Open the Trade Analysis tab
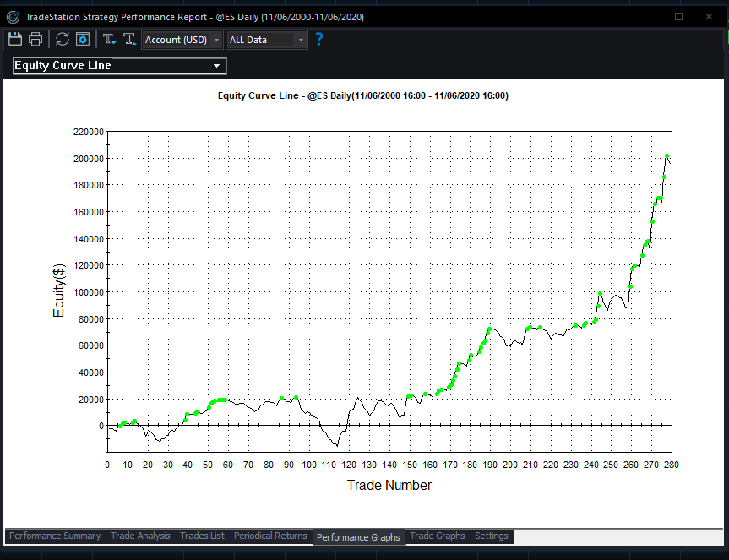Image resolution: width=729 pixels, height=560 pixels. (x=140, y=536)
